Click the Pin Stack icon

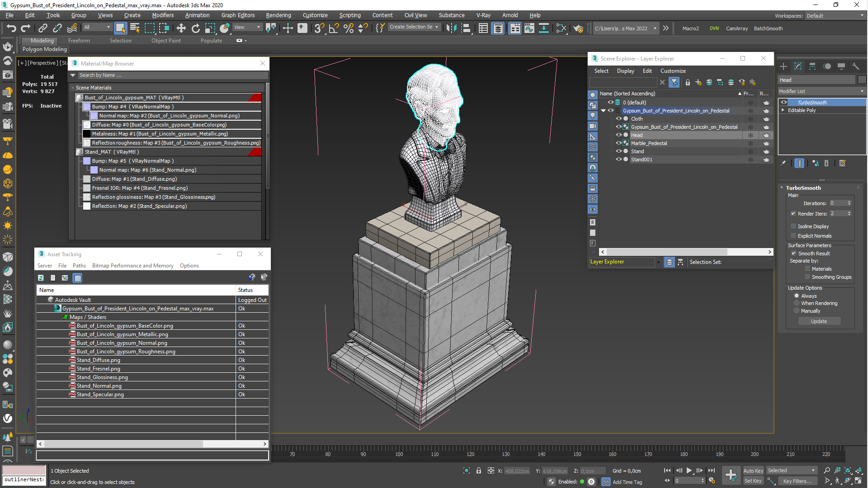[x=783, y=164]
